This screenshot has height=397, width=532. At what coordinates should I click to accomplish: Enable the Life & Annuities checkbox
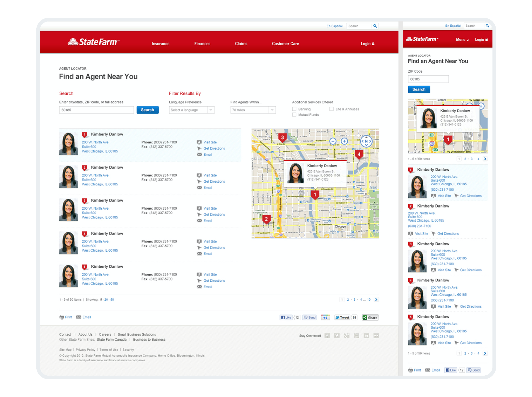click(331, 109)
